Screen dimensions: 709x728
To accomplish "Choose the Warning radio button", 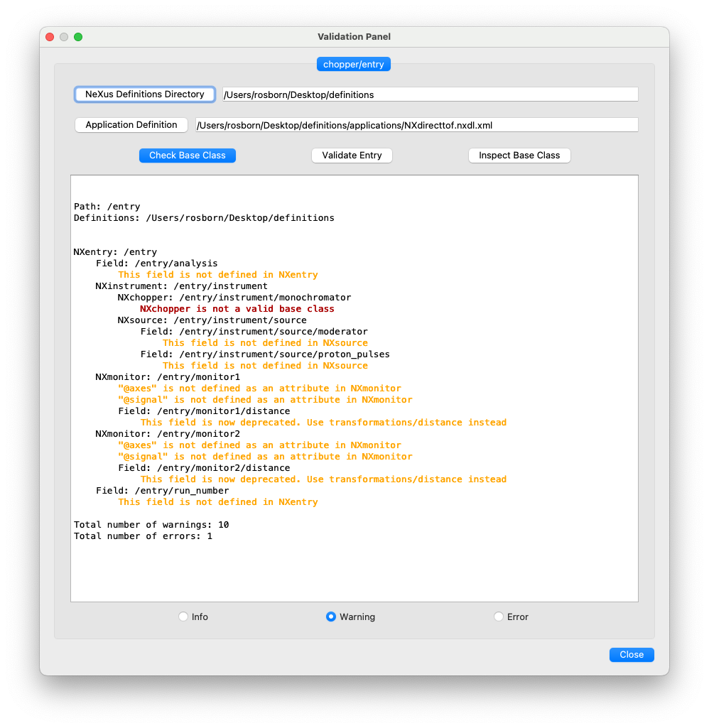I will (x=331, y=616).
